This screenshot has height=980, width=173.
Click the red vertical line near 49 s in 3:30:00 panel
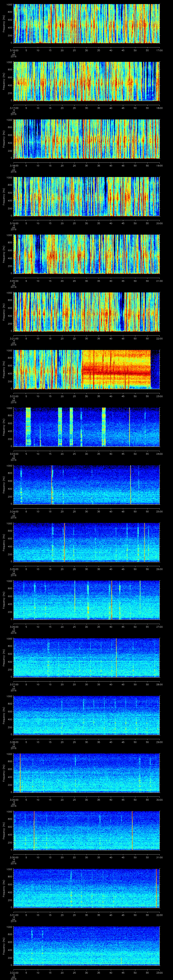pyautogui.click(x=132, y=831)
